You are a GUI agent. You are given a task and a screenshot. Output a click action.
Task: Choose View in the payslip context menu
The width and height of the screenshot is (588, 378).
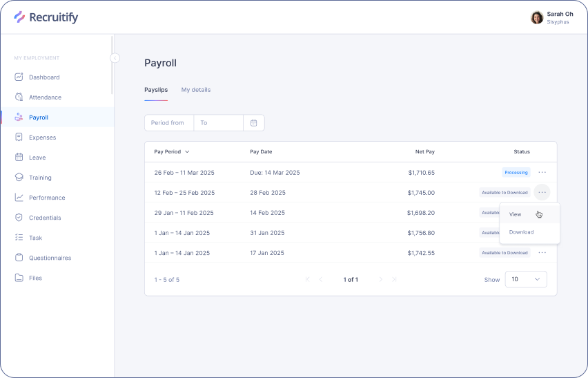[x=529, y=214]
